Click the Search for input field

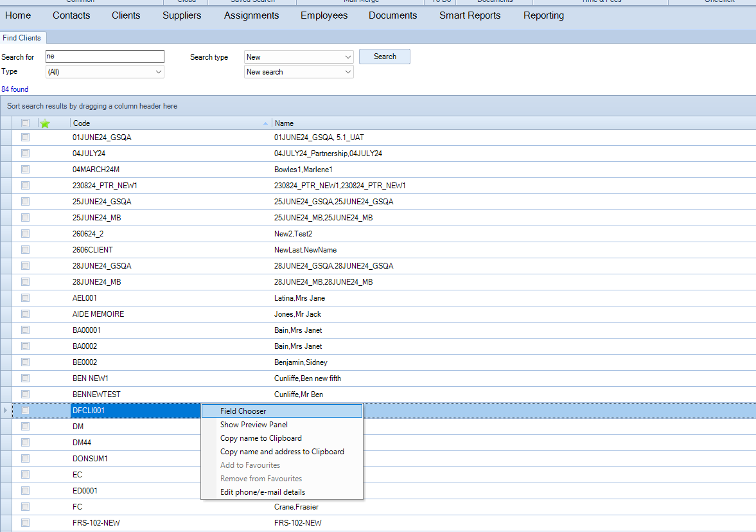pos(105,57)
